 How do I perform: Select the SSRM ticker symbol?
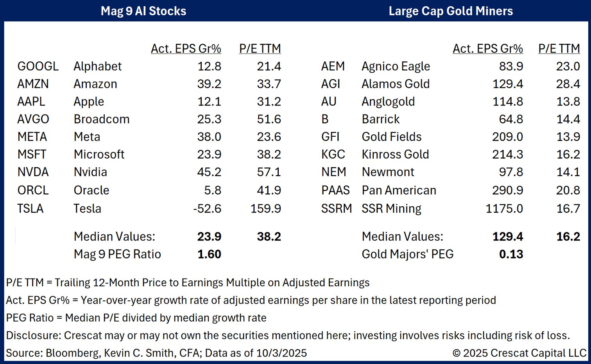click(337, 209)
